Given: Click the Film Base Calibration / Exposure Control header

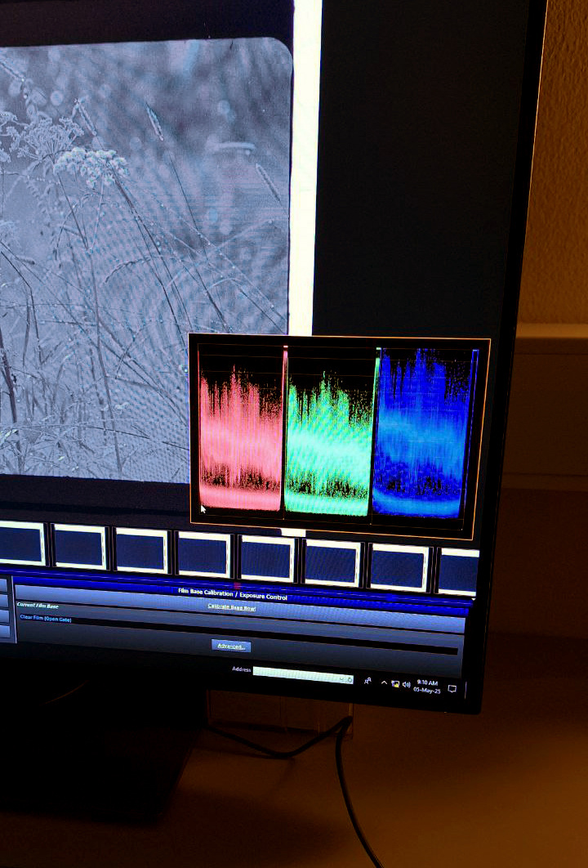Looking at the screenshot, I should tap(232, 593).
